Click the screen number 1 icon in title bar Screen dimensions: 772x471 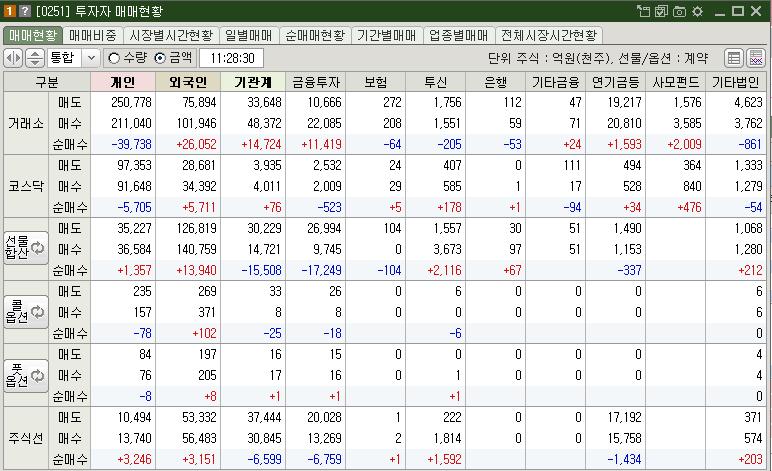tap(9, 11)
